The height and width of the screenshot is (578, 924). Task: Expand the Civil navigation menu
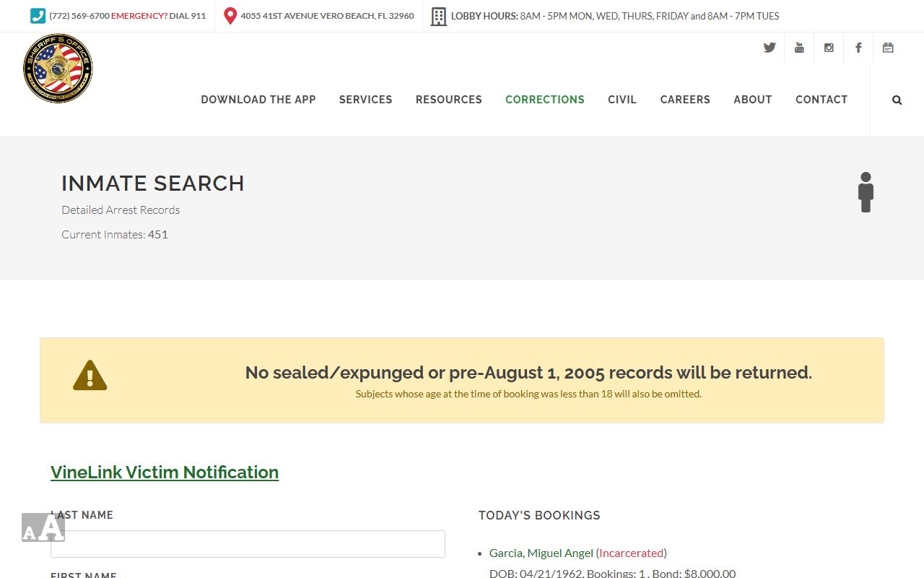(622, 100)
